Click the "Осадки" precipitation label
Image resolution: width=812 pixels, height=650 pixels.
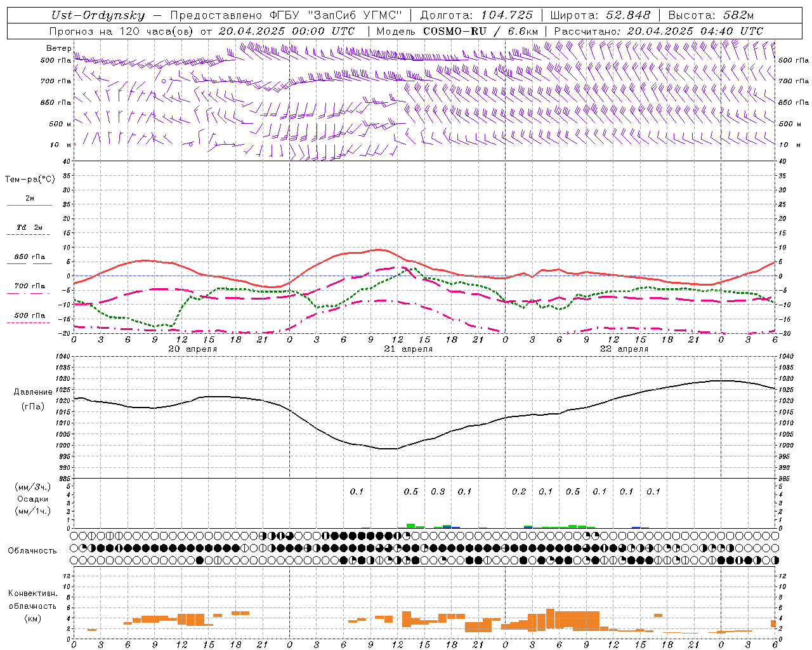[x=32, y=499]
